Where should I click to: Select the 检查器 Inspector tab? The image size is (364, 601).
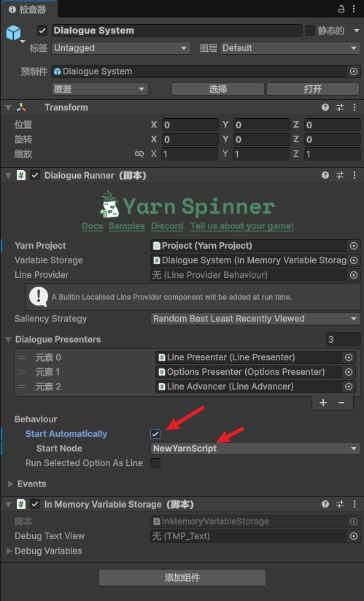click(x=28, y=9)
